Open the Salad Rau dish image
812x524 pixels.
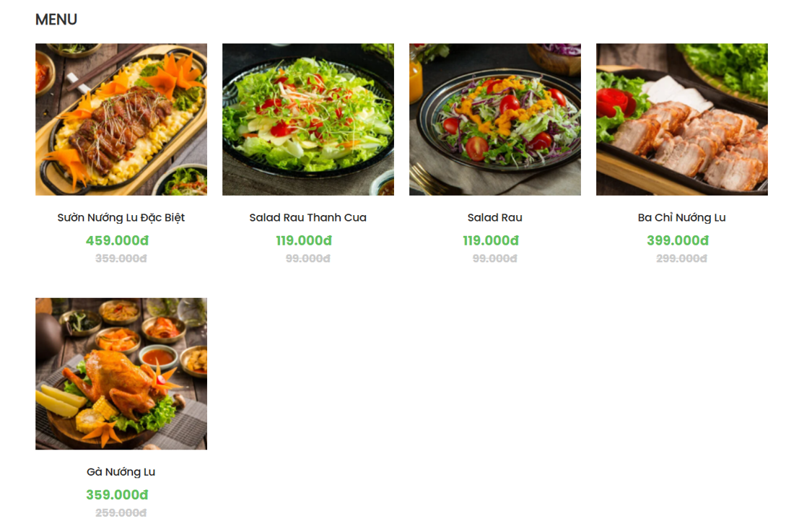[x=494, y=119]
